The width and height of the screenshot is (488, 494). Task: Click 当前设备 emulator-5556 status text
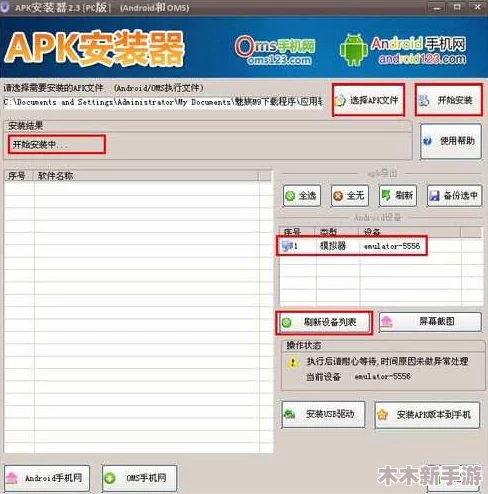click(x=358, y=377)
